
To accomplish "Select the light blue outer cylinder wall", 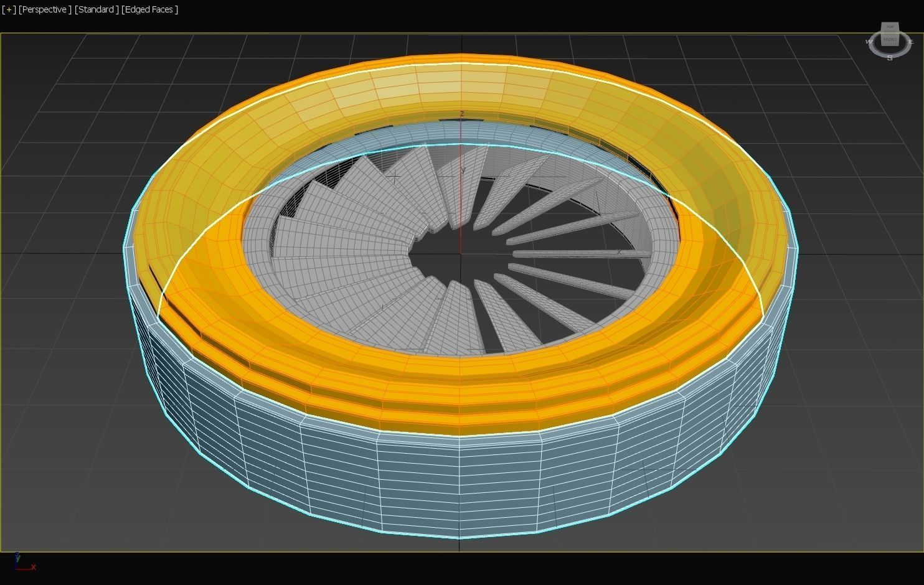I will pyautogui.click(x=461, y=485).
